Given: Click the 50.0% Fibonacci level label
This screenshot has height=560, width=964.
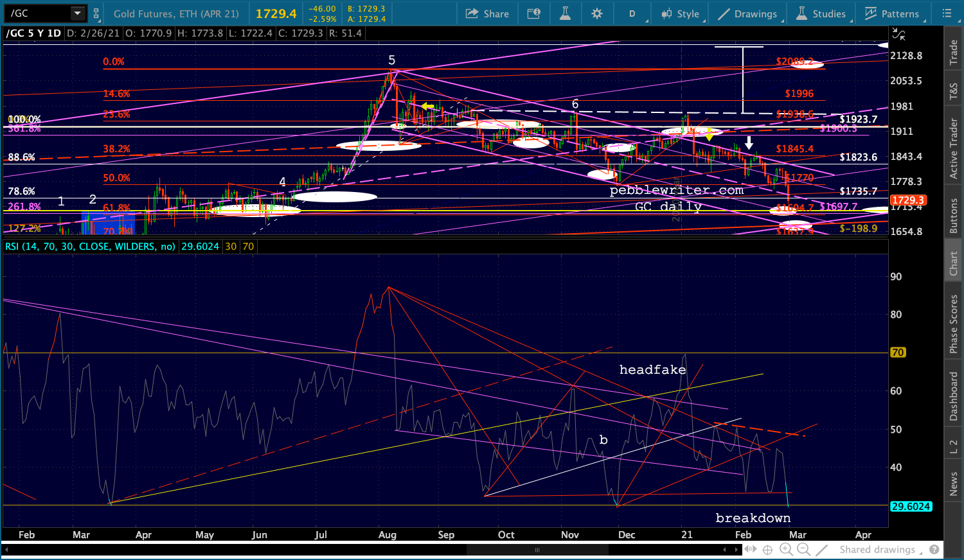Looking at the screenshot, I should click(x=116, y=178).
